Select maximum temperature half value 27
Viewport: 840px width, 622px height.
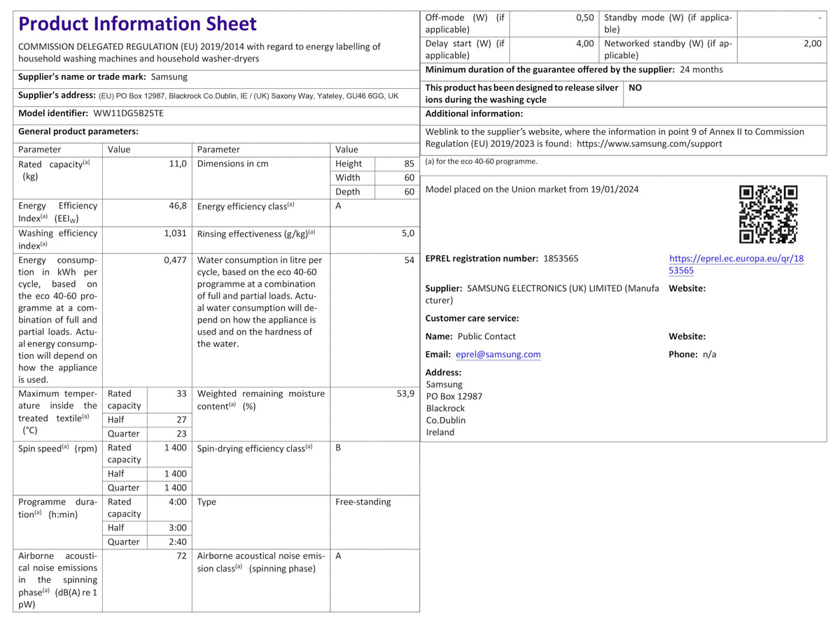pos(181,420)
